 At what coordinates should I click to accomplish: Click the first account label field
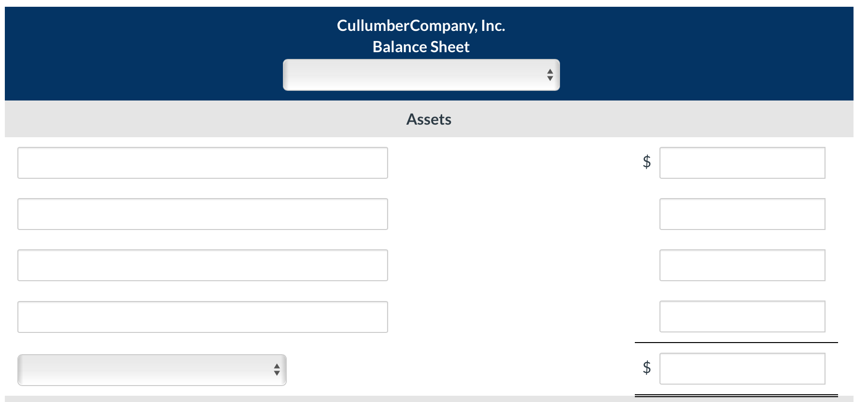tap(203, 162)
